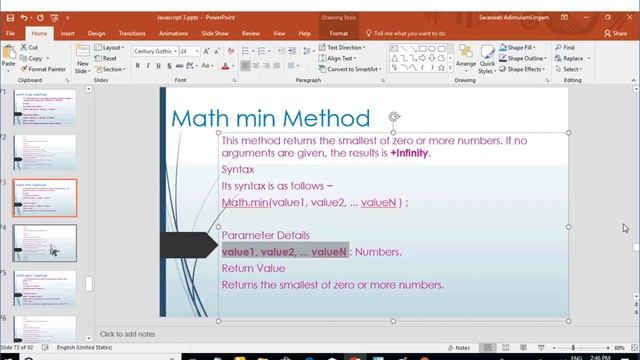The image size is (640, 360).
Task: Open the Century Gothic font name dropdown
Action: click(x=176, y=51)
